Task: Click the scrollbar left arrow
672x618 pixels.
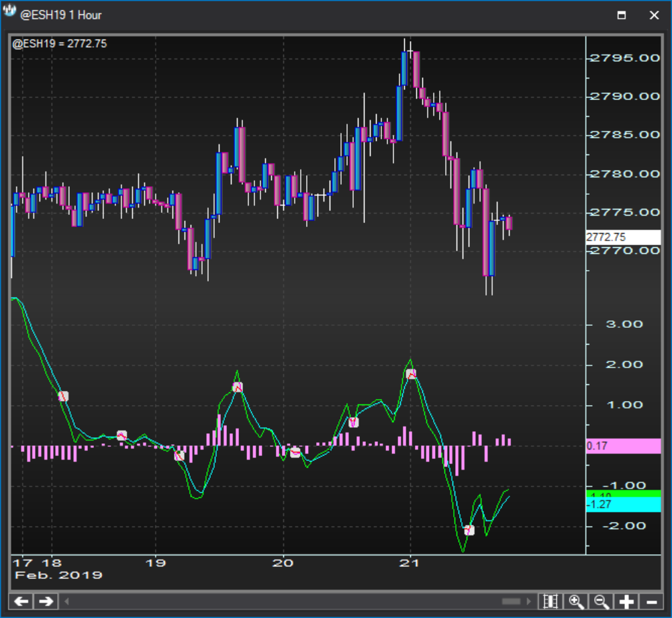Action: [x=66, y=601]
